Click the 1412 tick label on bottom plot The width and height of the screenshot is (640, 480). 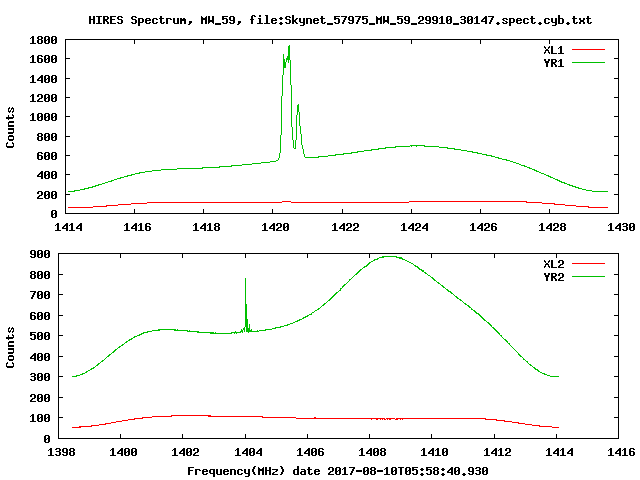pos(497,452)
